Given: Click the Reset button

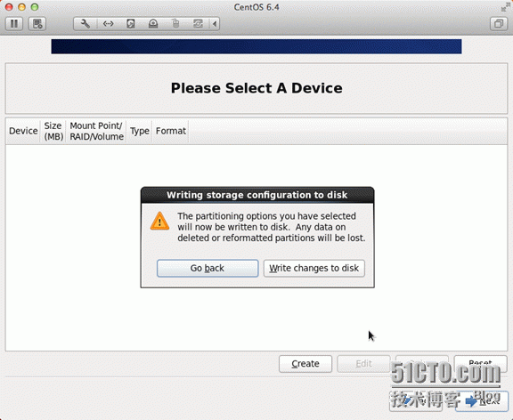Looking at the screenshot, I should pyautogui.click(x=480, y=363).
